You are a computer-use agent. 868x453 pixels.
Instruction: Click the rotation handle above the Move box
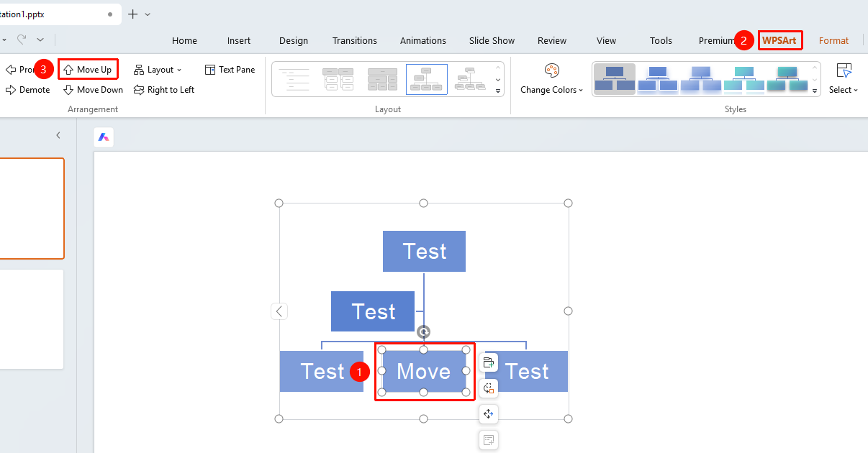424,331
